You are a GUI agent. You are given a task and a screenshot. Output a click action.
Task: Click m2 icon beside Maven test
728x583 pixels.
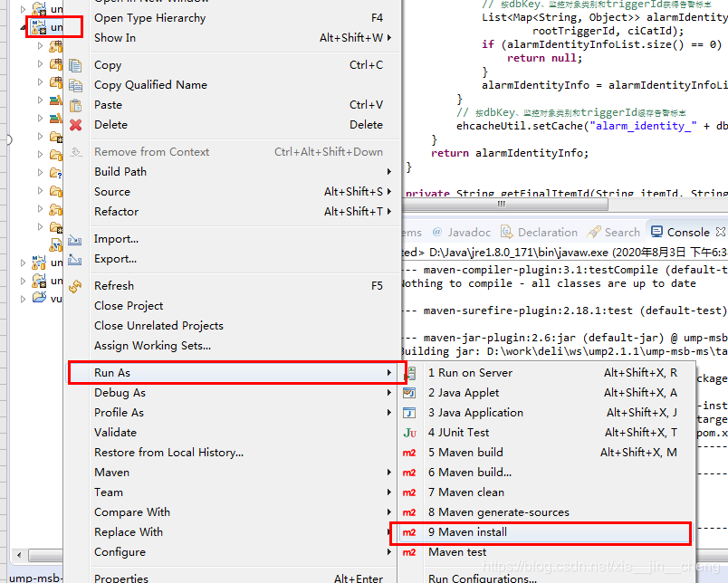tap(409, 553)
